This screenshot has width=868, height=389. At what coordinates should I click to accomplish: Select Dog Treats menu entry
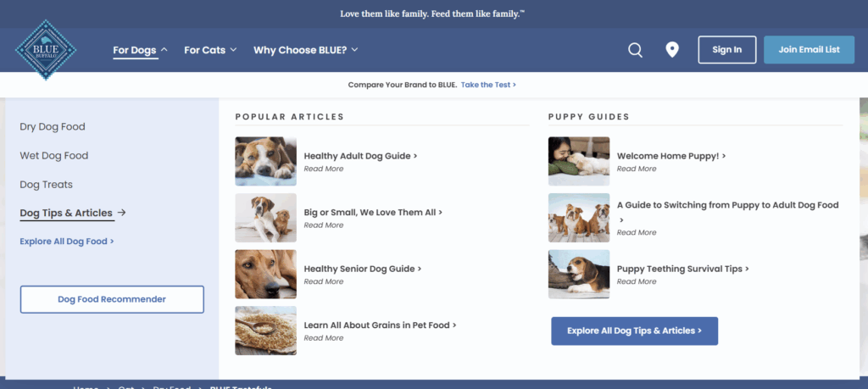(x=47, y=184)
